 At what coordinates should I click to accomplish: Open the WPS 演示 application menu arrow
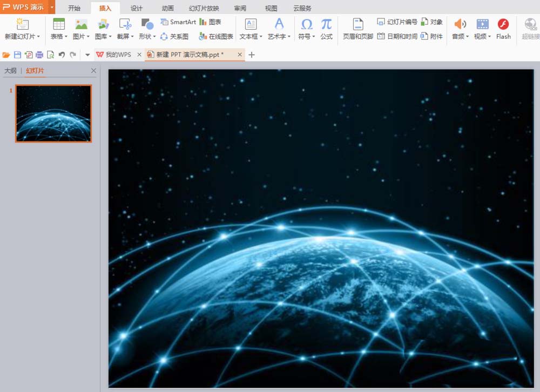pyautogui.click(x=52, y=7)
